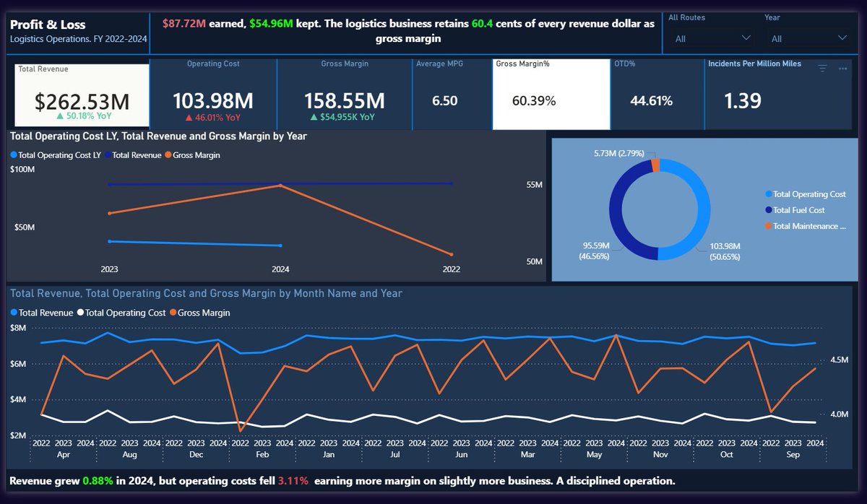Click the monthly chart title

pyautogui.click(x=206, y=293)
